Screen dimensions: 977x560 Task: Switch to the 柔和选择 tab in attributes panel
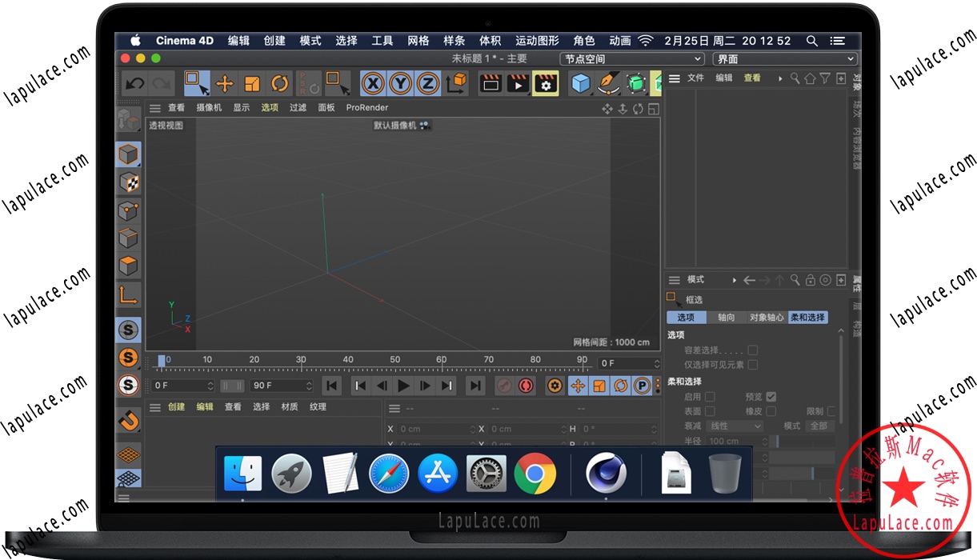point(807,317)
